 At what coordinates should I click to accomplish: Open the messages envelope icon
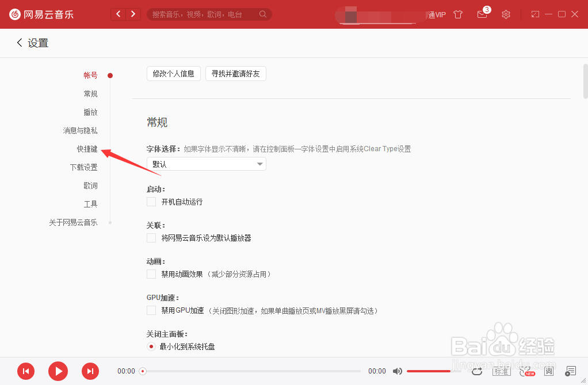click(482, 14)
